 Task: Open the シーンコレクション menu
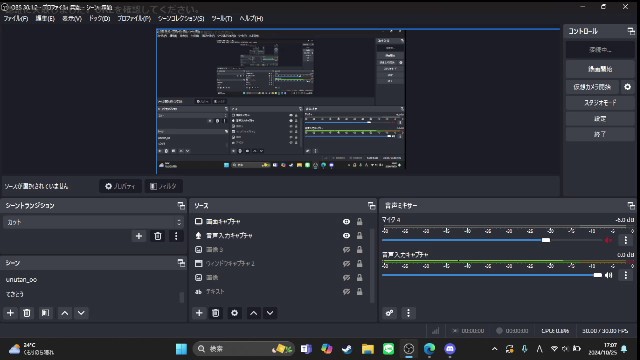pyautogui.click(x=181, y=18)
